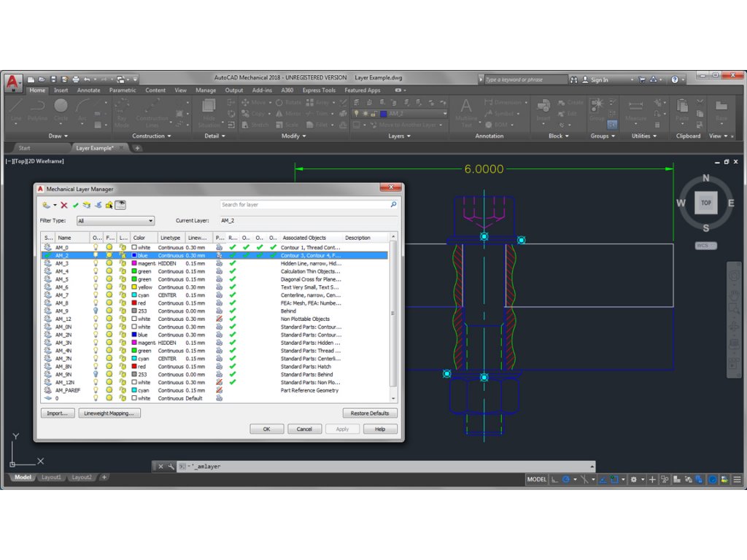This screenshot has height=560, width=747.
Task: Toggle plot printer icon for layer AM_12
Action: [219, 319]
